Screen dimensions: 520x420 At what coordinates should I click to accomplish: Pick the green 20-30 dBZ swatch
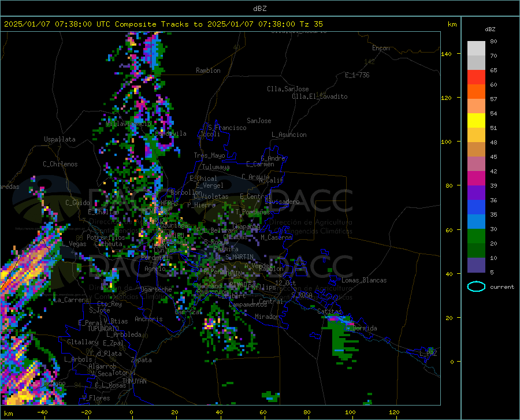point(476,236)
